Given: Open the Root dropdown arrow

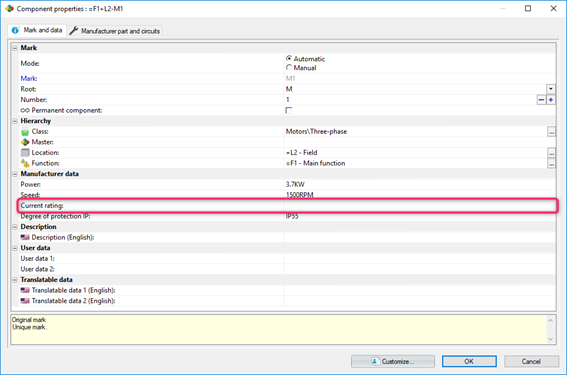Looking at the screenshot, I should [550, 89].
